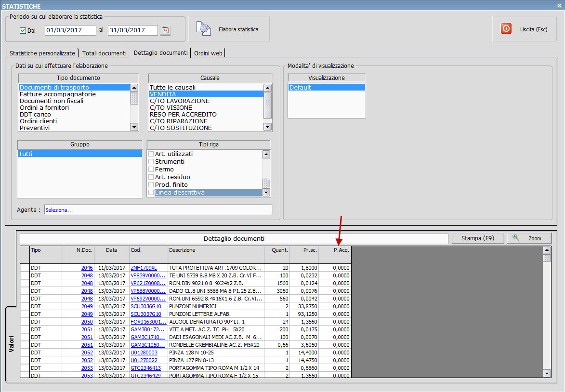Click the end date field 31/03/2017
Viewport: 565px width, 392px height.
(x=133, y=30)
